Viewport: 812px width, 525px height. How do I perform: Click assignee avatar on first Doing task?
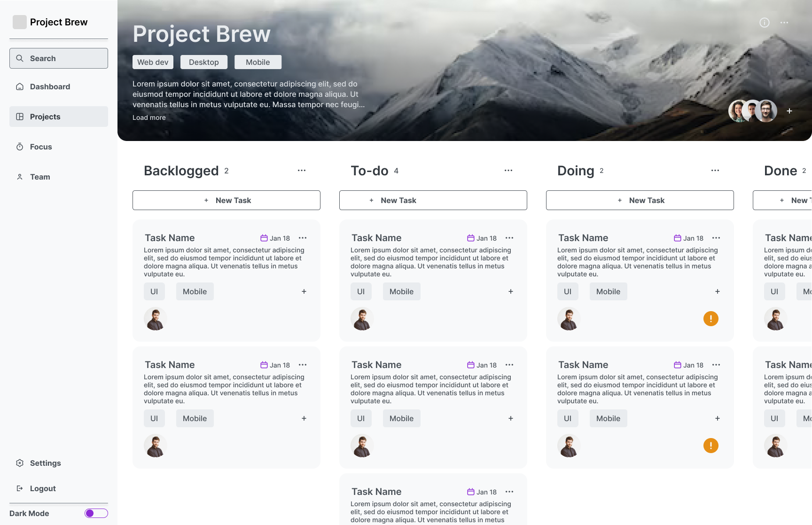coord(569,319)
